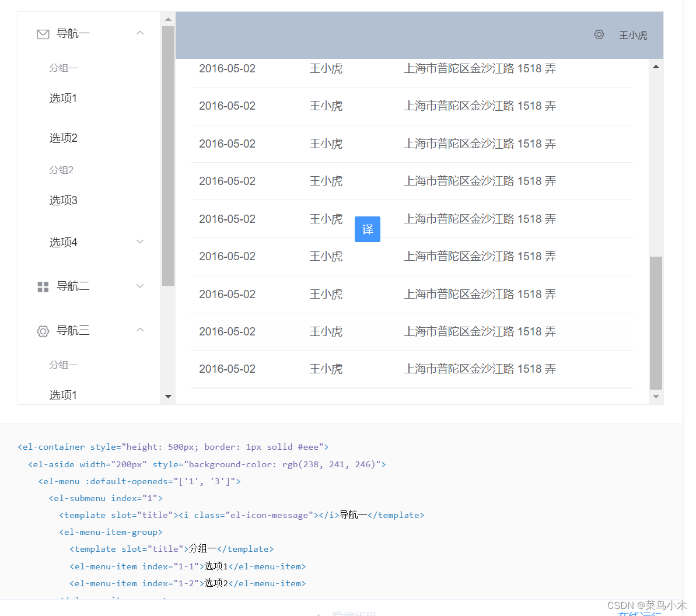Click the <el-menu-item-group> code line

[111, 532]
